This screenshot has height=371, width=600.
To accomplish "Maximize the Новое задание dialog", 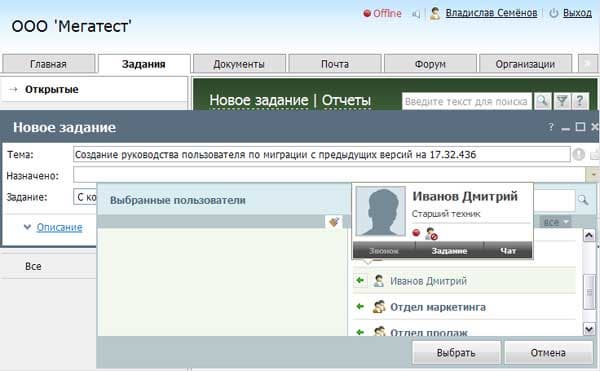I will [580, 127].
